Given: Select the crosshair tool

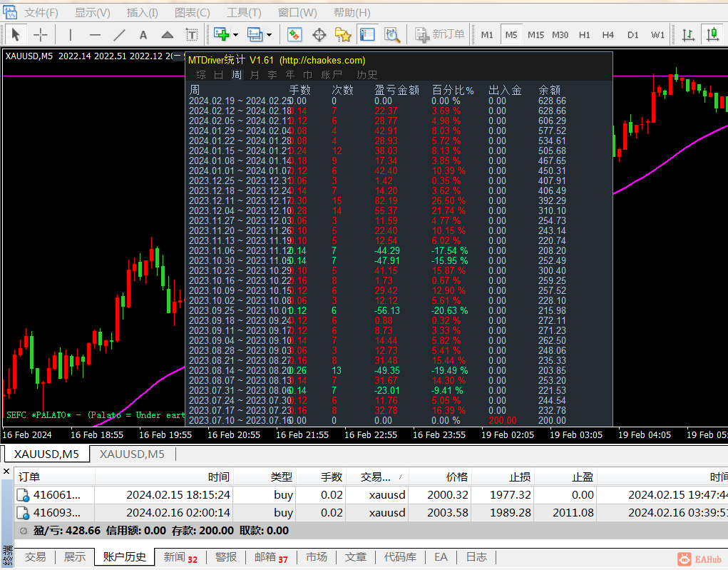Looking at the screenshot, I should tap(41, 35).
